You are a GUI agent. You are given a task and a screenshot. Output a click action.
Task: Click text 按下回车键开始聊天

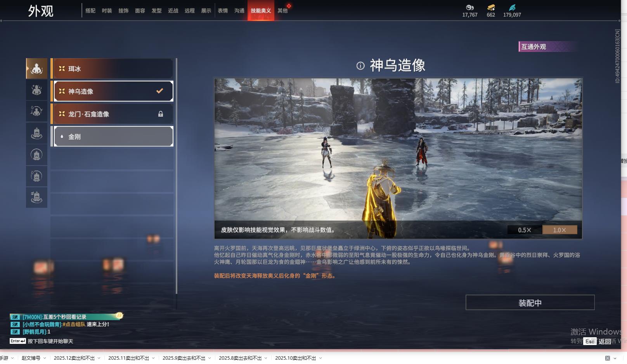pos(50,341)
